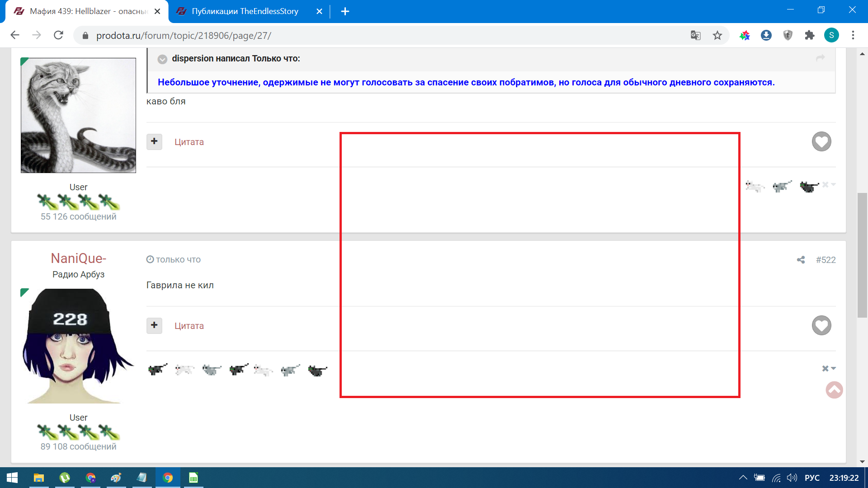Open a new browser tab
Viewport: 868px width, 488px height.
pyautogui.click(x=345, y=11)
